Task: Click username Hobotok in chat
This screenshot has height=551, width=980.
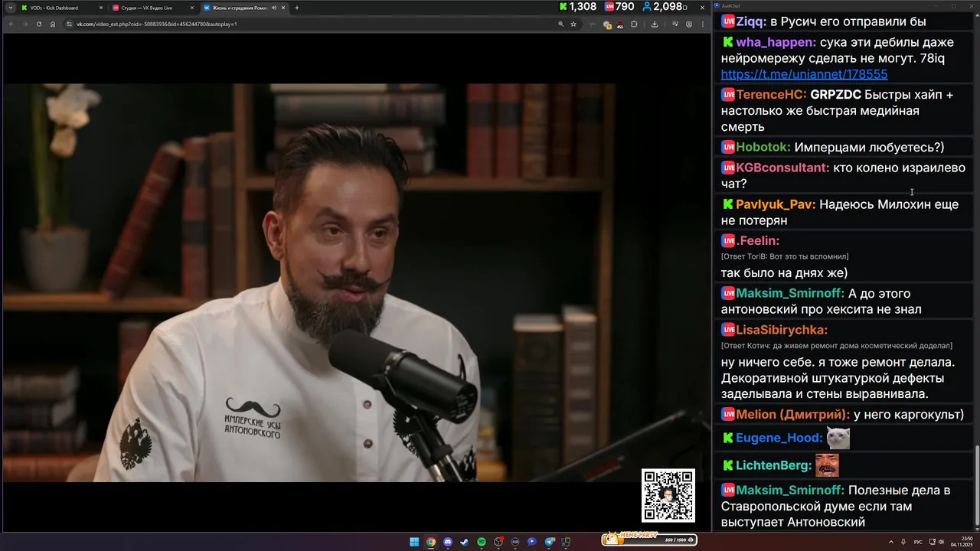Action: tap(763, 147)
